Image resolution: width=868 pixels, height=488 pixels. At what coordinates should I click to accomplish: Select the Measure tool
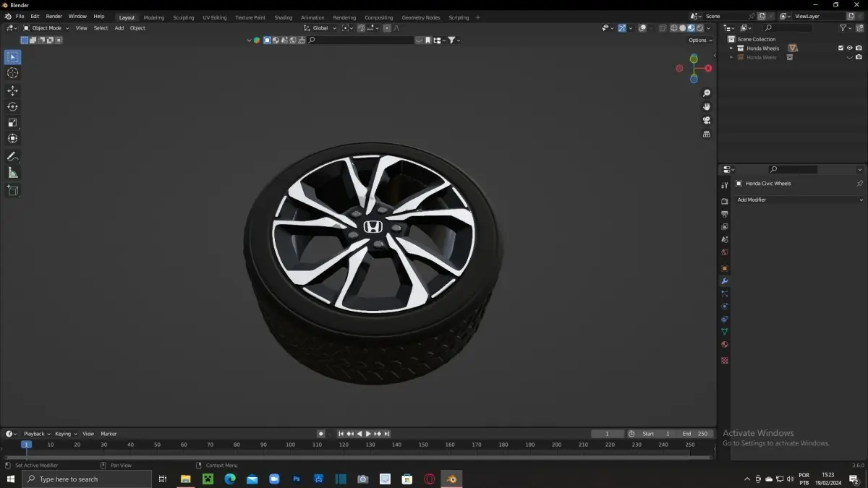click(x=12, y=172)
